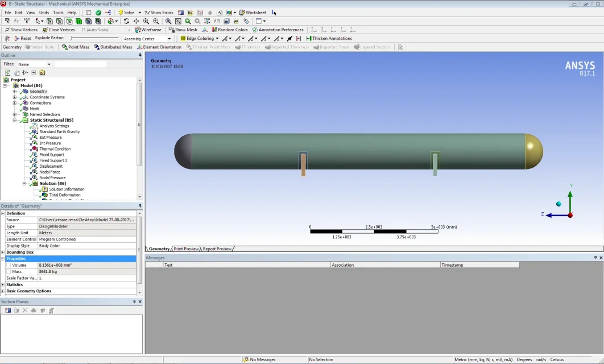
Task: Expand the Coordinate Systems node
Action: pos(15,97)
